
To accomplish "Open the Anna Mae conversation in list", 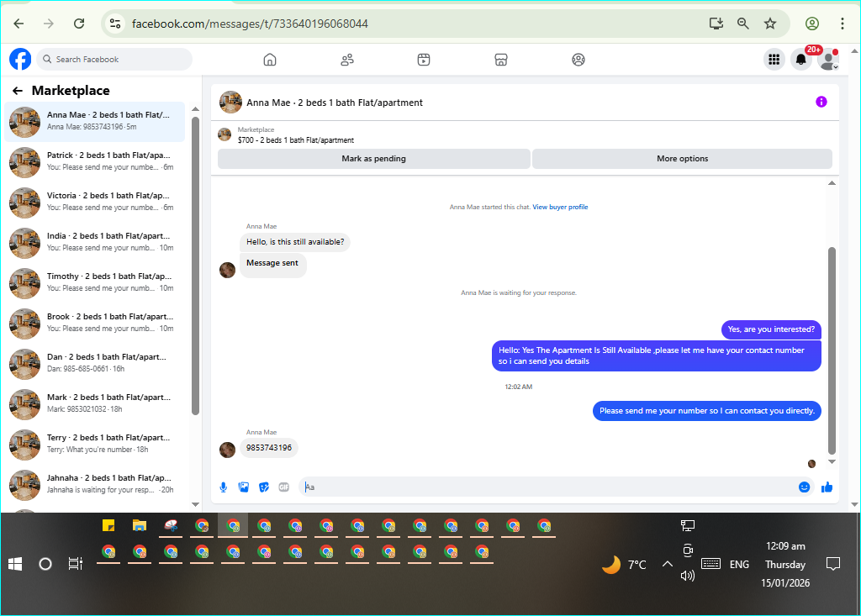I will (95, 121).
